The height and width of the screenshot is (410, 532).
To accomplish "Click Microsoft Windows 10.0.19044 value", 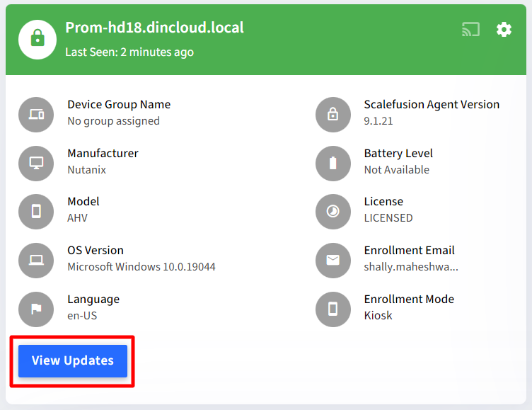I will [x=141, y=267].
